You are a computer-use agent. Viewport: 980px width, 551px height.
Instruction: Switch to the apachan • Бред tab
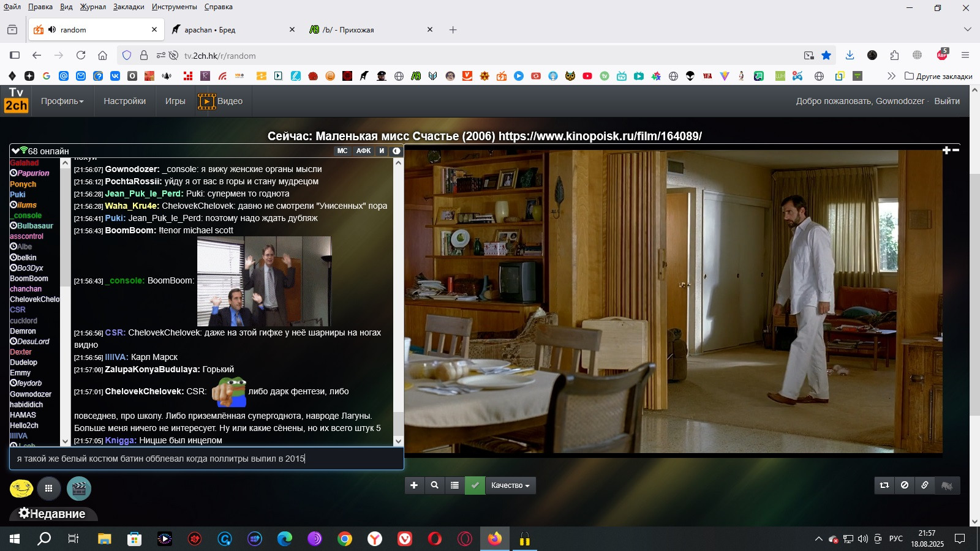click(233, 29)
